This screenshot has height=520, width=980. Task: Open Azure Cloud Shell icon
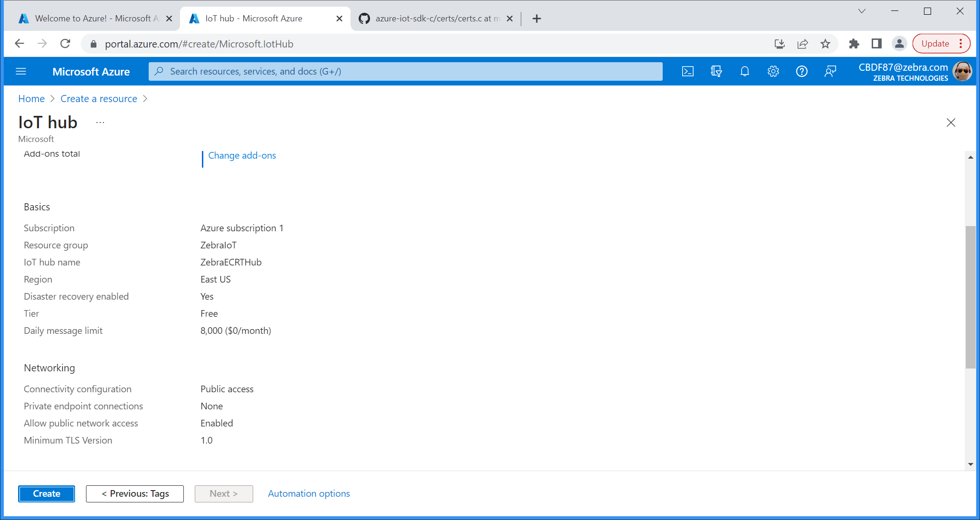pyautogui.click(x=687, y=71)
